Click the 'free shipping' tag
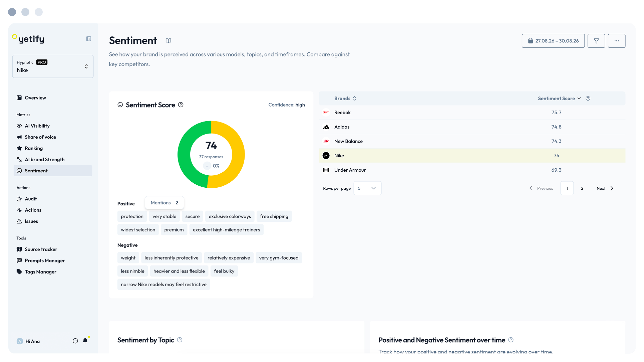The width and height of the screenshot is (644, 362). point(274,216)
